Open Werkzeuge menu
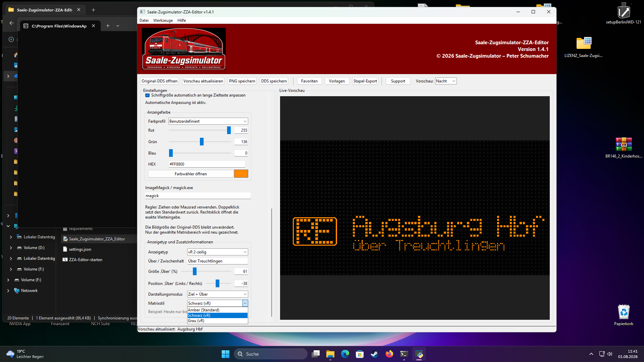The width and height of the screenshot is (644, 362). [x=163, y=20]
